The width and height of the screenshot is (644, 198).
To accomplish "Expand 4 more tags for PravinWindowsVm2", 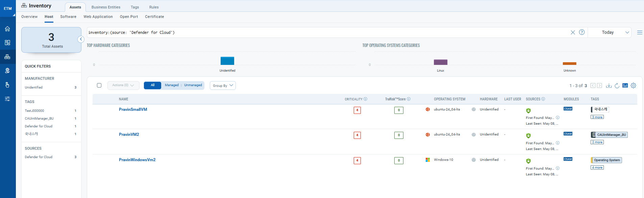I will click(597, 168).
